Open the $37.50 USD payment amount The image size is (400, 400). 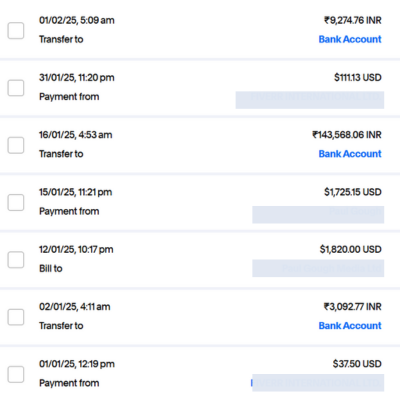tap(357, 364)
